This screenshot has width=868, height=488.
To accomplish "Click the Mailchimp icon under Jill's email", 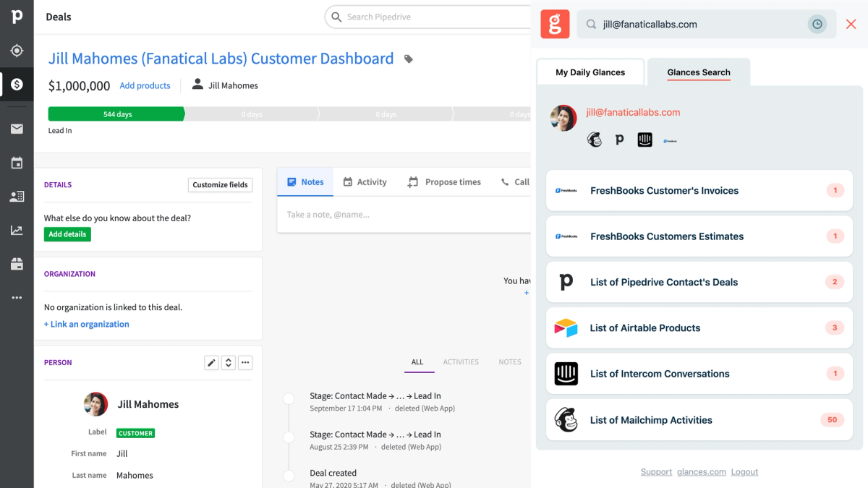I will (x=595, y=140).
